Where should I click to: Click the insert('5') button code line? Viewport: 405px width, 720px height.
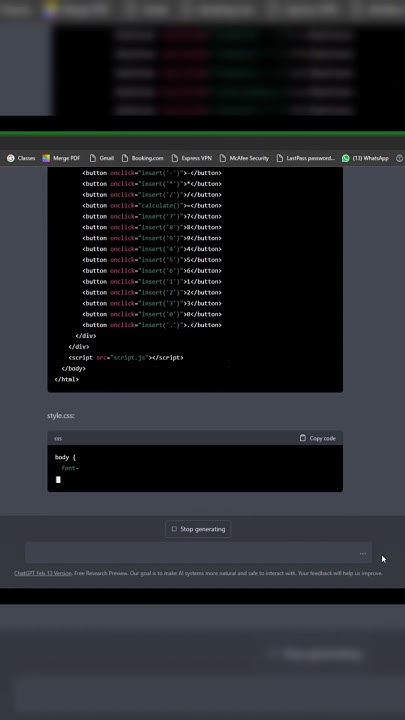[152, 260]
